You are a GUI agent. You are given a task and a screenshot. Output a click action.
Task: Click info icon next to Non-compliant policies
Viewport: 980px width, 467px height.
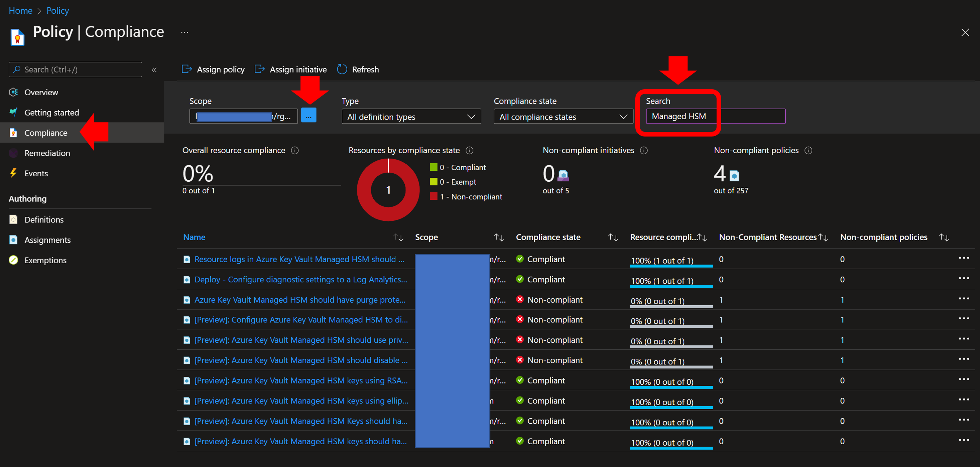pyautogui.click(x=808, y=150)
